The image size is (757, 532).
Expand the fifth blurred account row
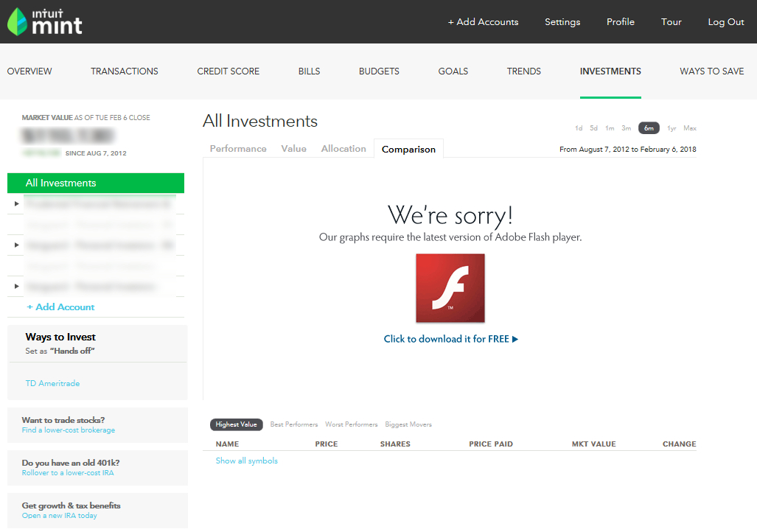tap(16, 287)
